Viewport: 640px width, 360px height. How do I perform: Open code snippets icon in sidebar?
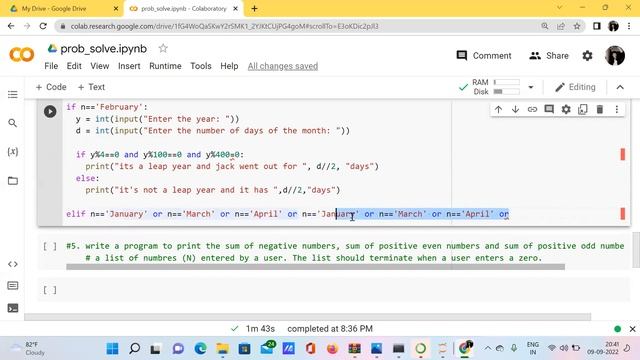pos(13,264)
